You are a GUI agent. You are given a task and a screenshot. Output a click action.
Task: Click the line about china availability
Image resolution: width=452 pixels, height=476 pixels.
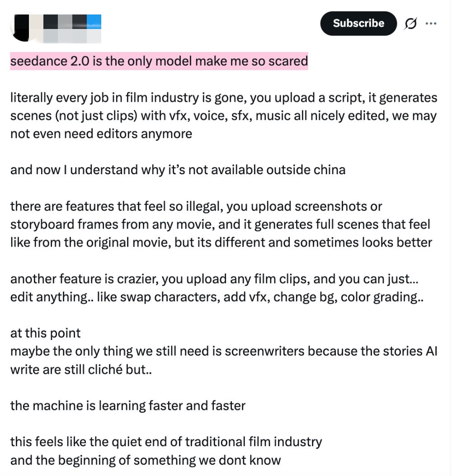[178, 170]
